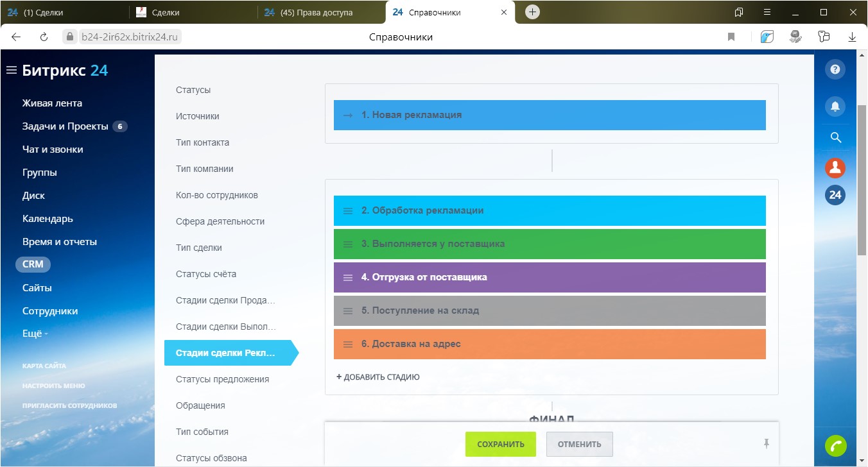Click the page vertical scrollbar thumb
868x467 pixels.
[862, 180]
